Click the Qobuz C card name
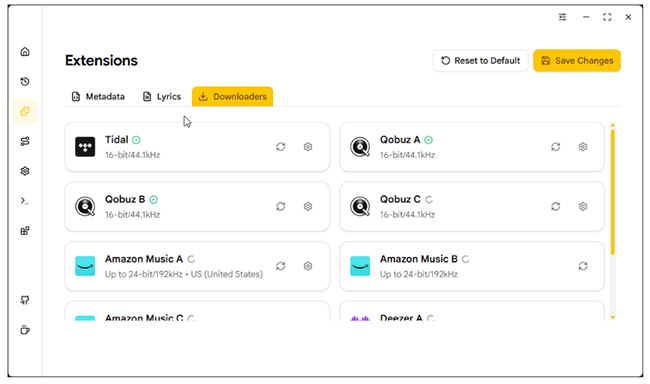This screenshot has width=650, height=384. point(400,199)
